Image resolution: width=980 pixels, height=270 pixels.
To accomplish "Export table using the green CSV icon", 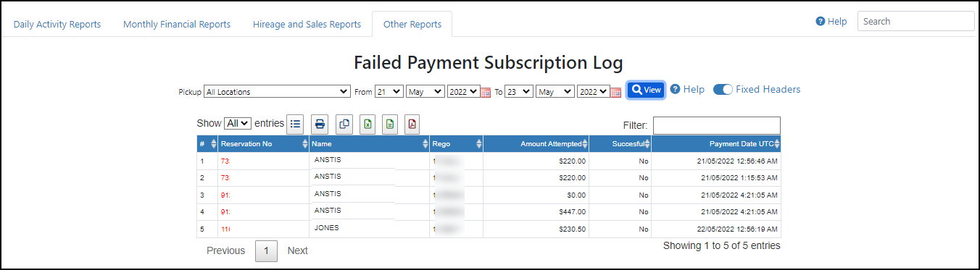I will (390, 124).
